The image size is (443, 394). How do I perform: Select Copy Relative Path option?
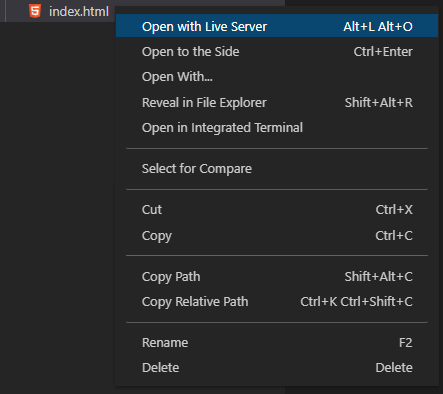tap(277, 302)
